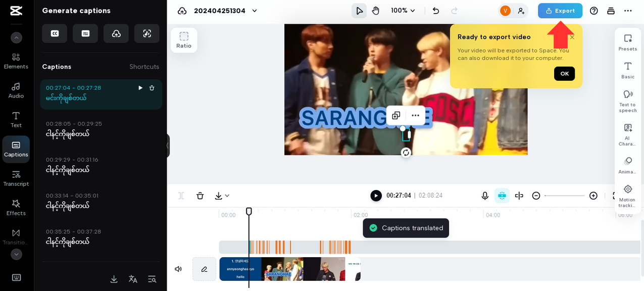Select the 00:28:05 - 00:29:25 caption

point(101,129)
